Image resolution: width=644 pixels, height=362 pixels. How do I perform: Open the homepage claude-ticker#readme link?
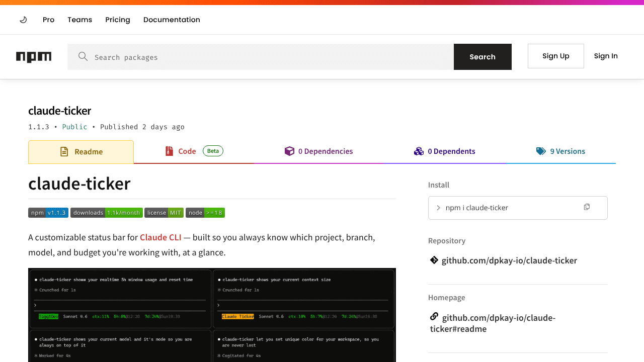pyautogui.click(x=493, y=323)
